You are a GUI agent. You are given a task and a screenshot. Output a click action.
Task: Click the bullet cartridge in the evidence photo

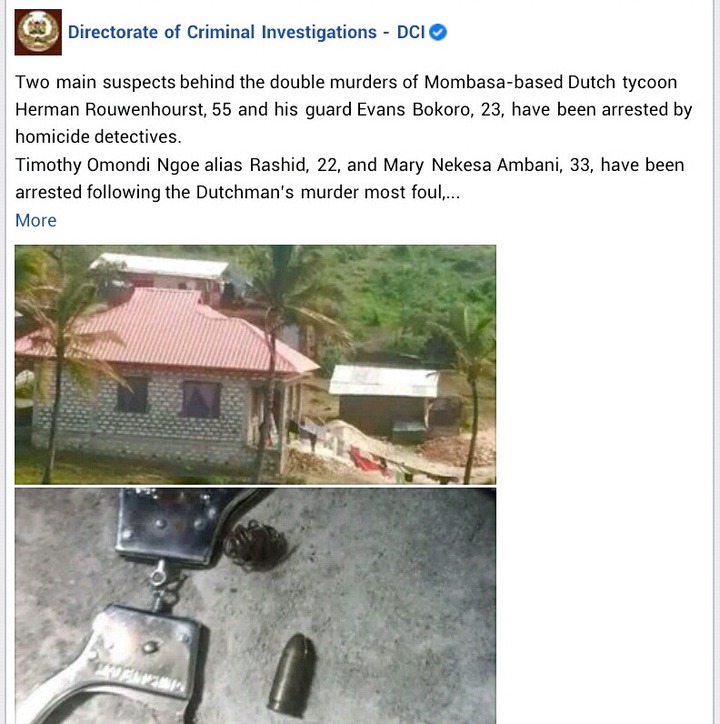point(291,675)
